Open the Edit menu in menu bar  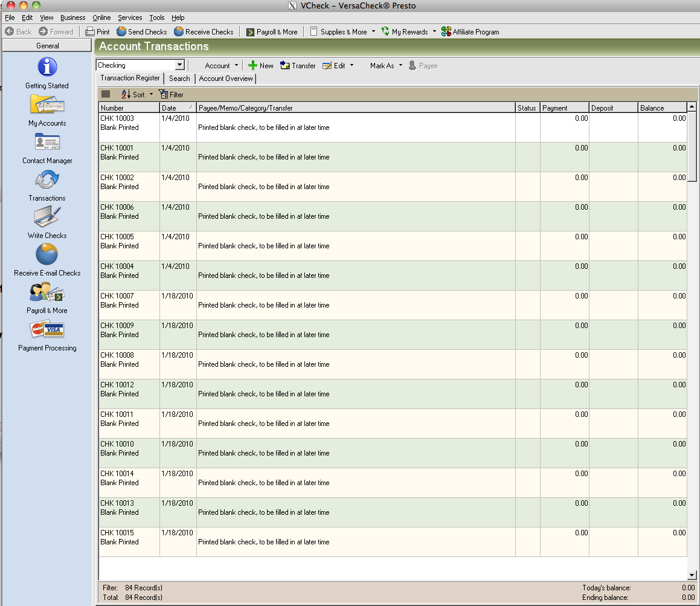click(x=27, y=18)
